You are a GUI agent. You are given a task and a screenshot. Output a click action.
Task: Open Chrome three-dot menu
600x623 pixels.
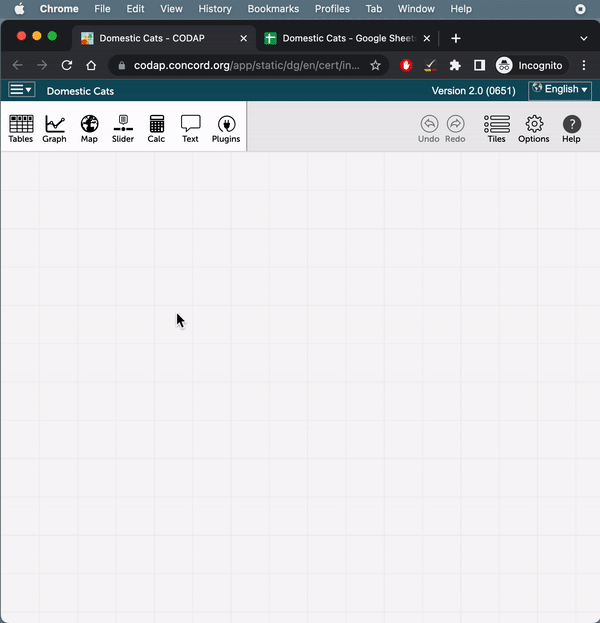tap(583, 65)
